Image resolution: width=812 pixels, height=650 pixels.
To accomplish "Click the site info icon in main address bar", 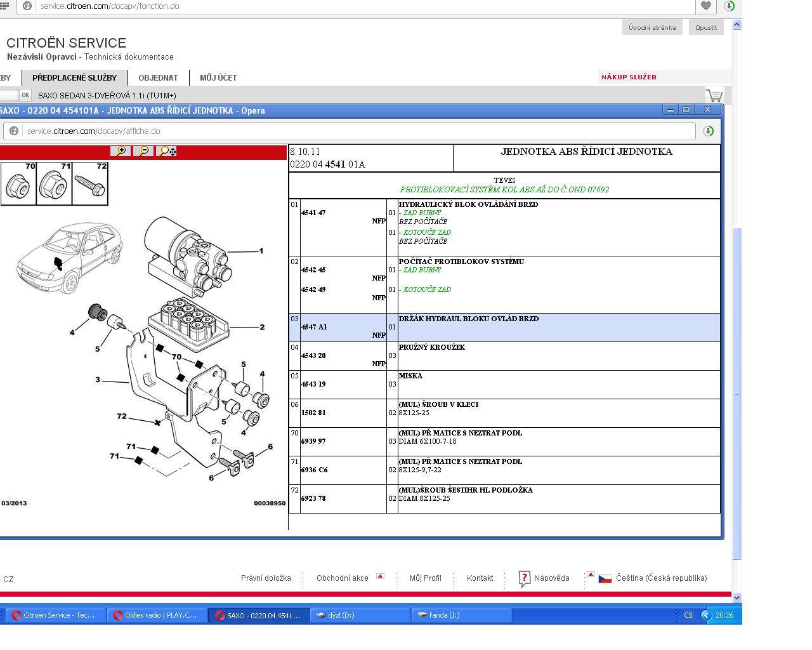I will click(27, 6).
